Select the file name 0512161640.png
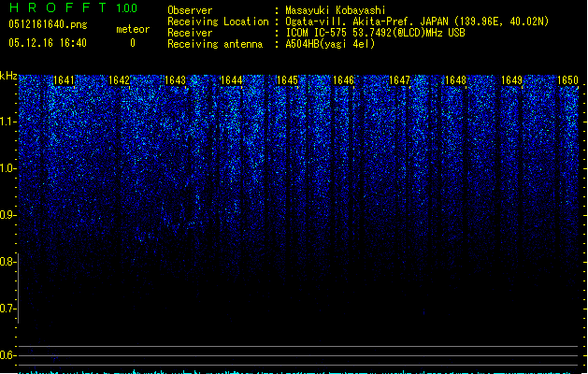Screen dimensions: 588x374 click(x=48, y=24)
